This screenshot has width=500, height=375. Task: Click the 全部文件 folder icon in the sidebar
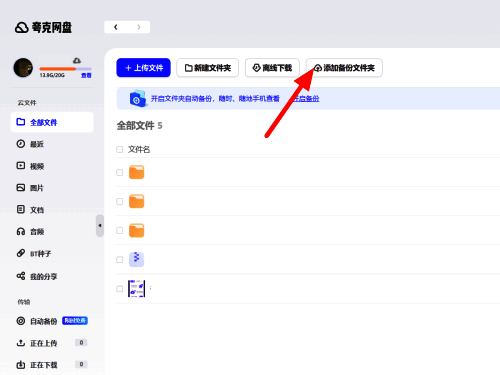(x=21, y=122)
